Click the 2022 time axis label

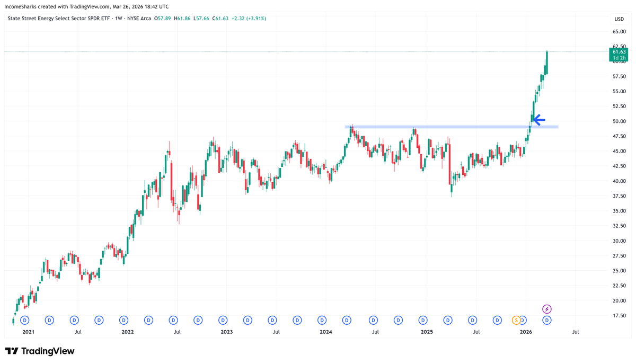tap(128, 332)
